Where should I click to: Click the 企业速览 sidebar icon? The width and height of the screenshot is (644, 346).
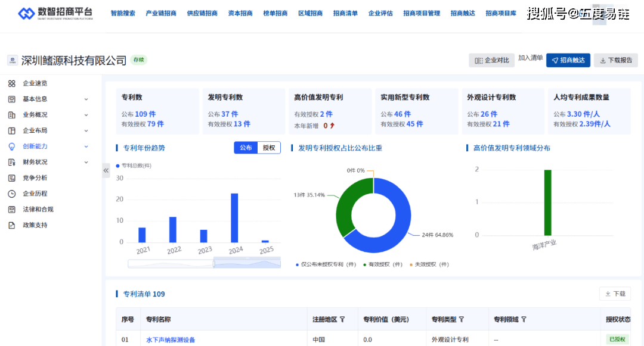click(x=11, y=83)
